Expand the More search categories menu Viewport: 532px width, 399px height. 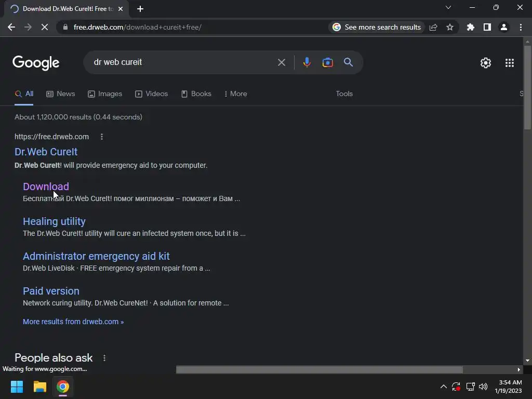[x=235, y=94]
